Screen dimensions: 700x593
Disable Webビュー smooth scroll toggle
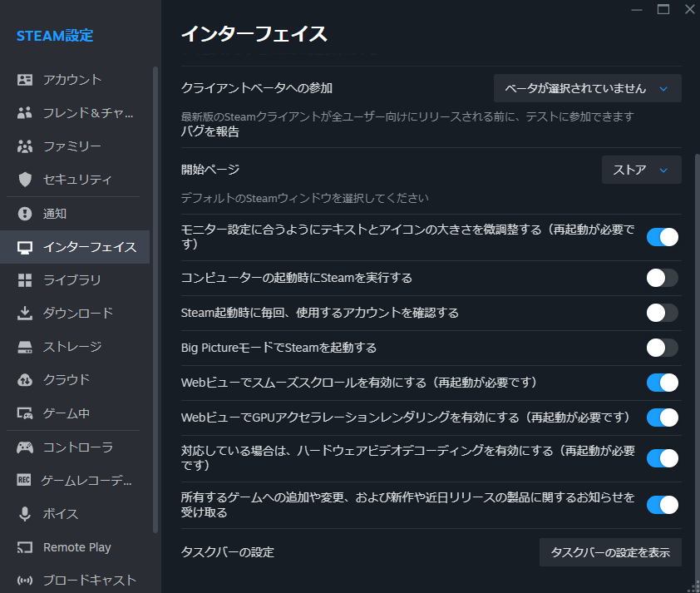[662, 383]
